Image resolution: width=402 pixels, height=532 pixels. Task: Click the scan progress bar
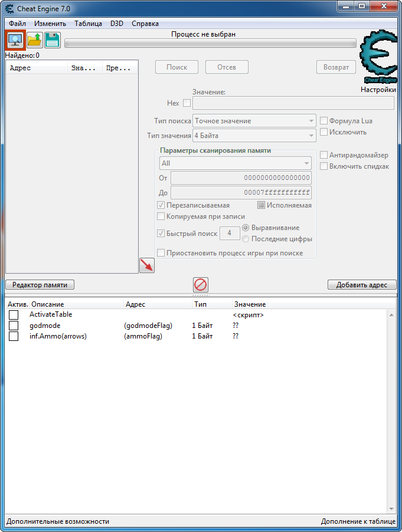point(210,43)
